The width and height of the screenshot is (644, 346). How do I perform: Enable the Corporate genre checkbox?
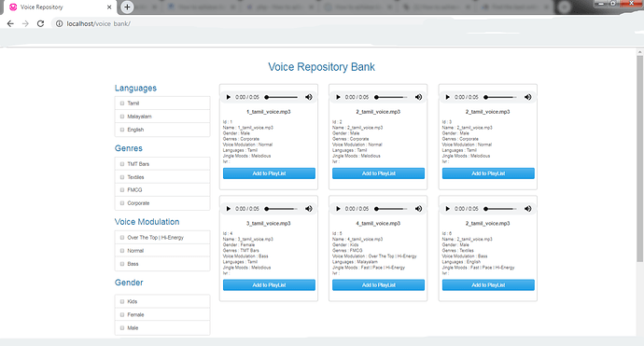(122, 203)
